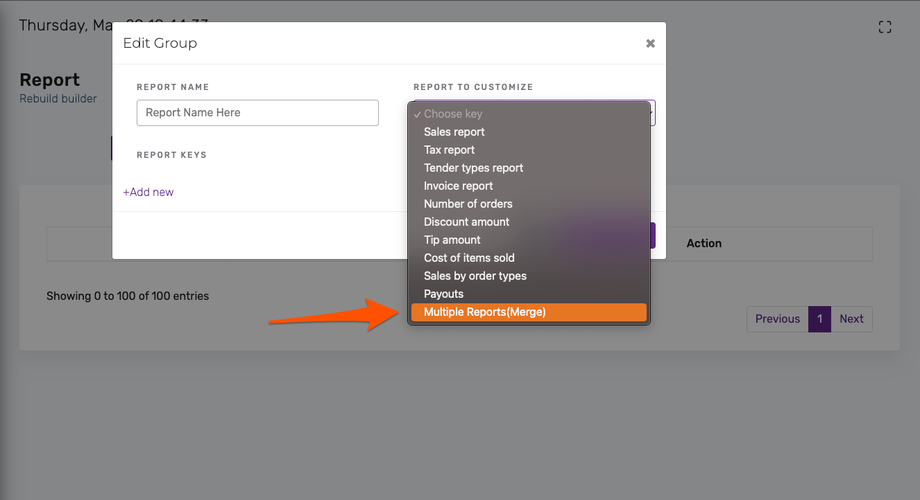Choose Sales report from dropdown
Image resolution: width=920 pixels, height=500 pixels.
click(454, 132)
